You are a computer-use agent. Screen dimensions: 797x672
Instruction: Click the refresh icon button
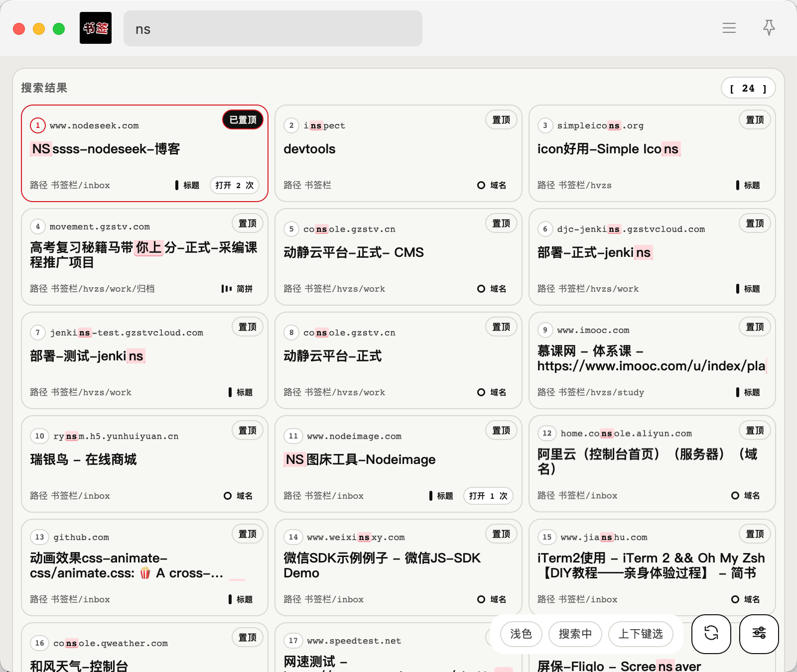[x=711, y=634]
